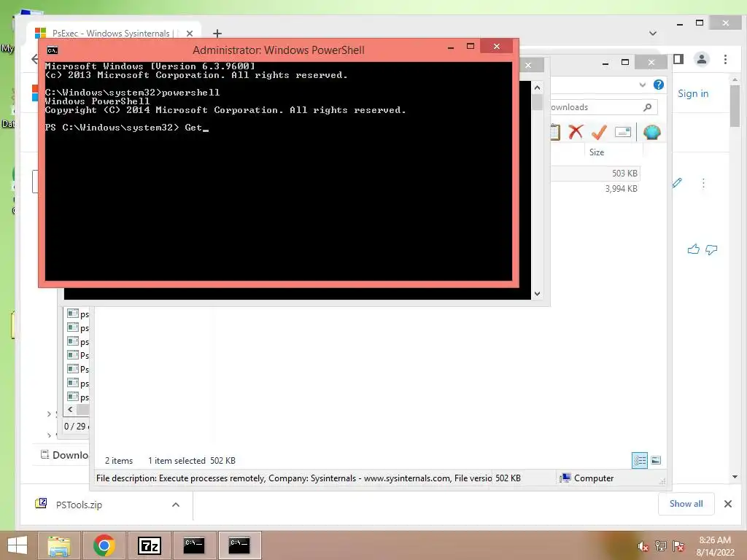This screenshot has height=560, width=747.
Task: Click the blue shell globe icon
Action: click(651, 132)
